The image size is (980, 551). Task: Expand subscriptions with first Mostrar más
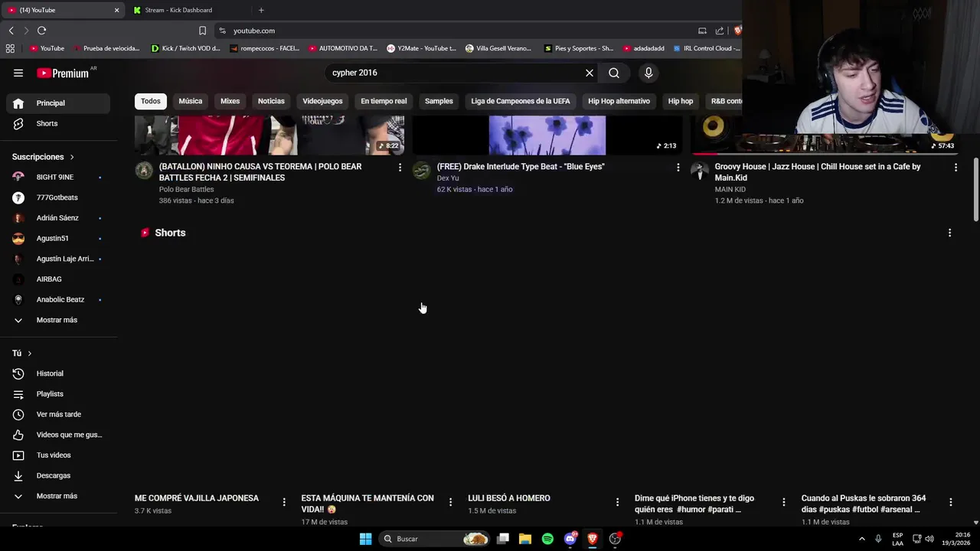tap(58, 320)
